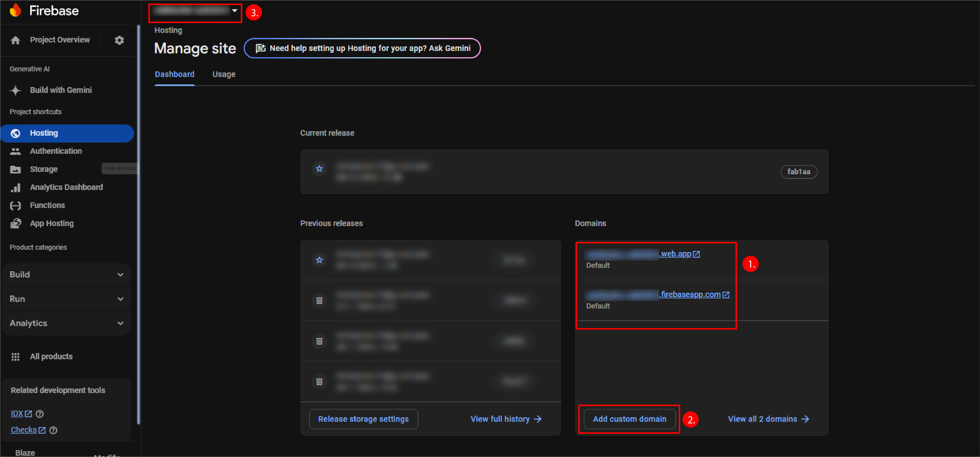Viewport: 980px width, 457px height.
Task: Expand the Build product category
Action: click(x=66, y=274)
